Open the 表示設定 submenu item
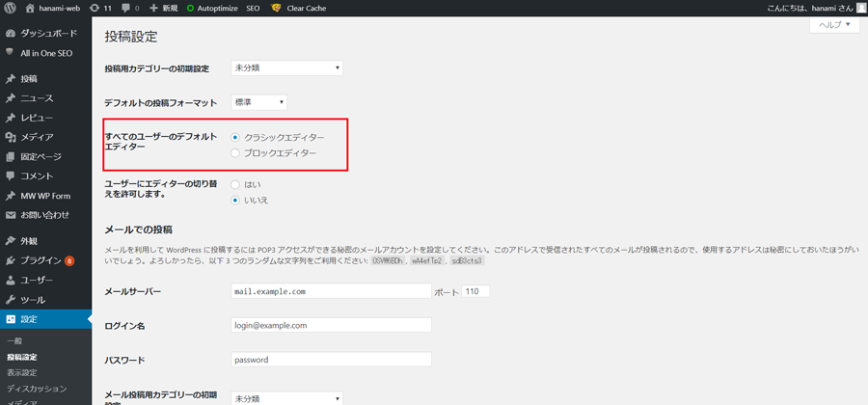The image size is (868, 405). [22, 373]
